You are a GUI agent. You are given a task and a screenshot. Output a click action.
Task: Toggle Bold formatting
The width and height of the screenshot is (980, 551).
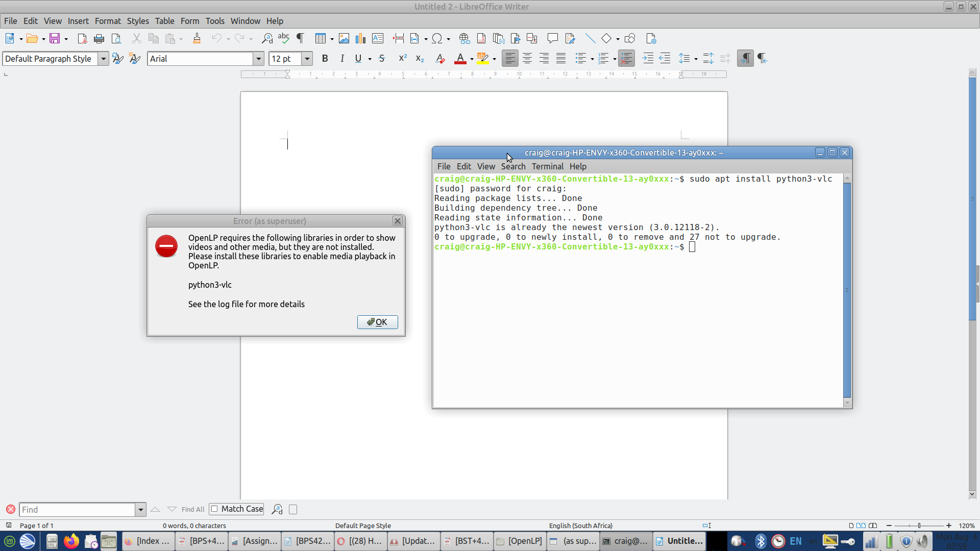click(x=325, y=59)
